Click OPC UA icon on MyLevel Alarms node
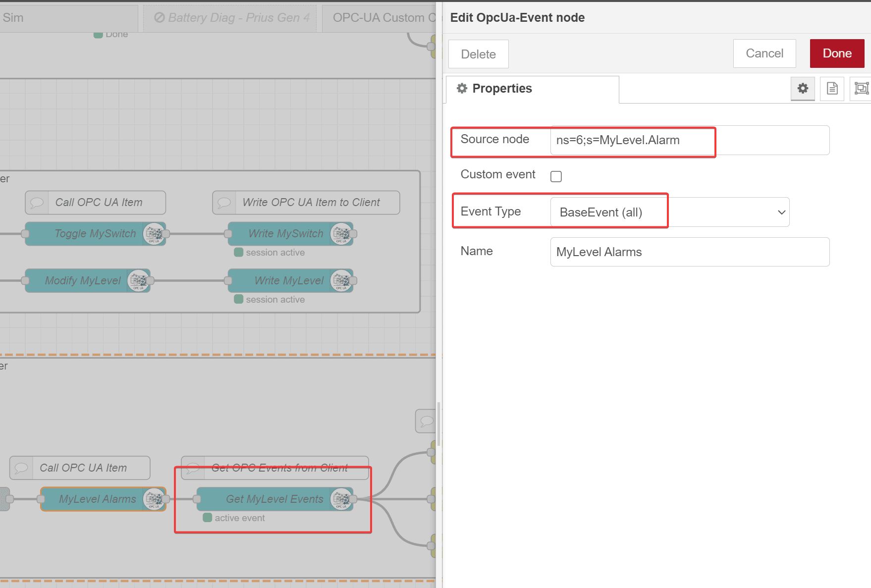The height and width of the screenshot is (588, 871). pos(154,499)
